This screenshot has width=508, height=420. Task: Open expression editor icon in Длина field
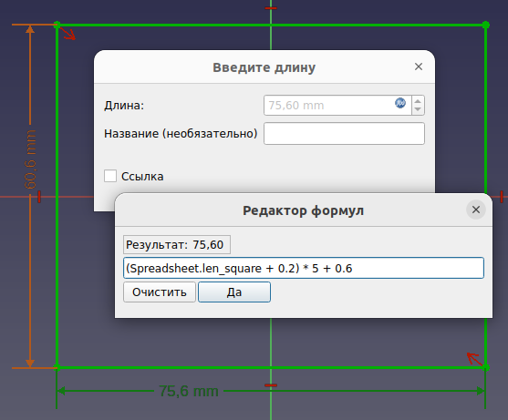[400, 103]
